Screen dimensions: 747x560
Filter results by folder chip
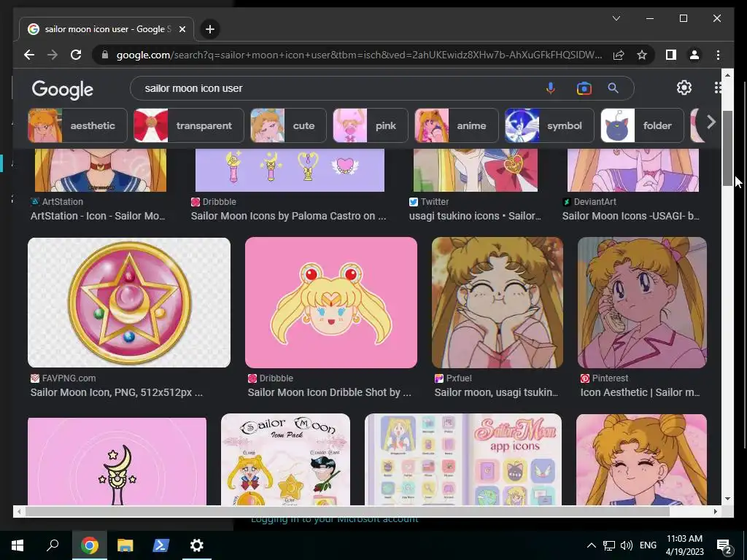tap(642, 125)
